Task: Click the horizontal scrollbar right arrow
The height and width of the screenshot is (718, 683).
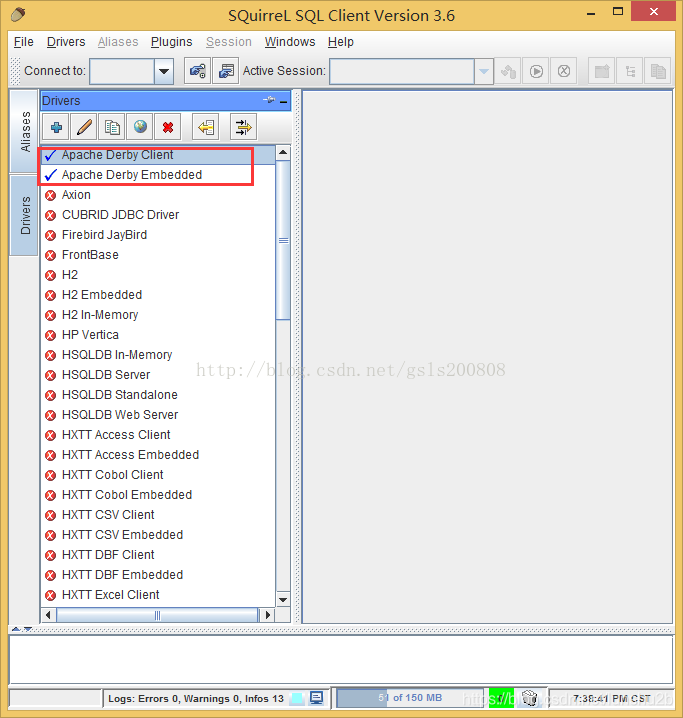Action: (267, 615)
